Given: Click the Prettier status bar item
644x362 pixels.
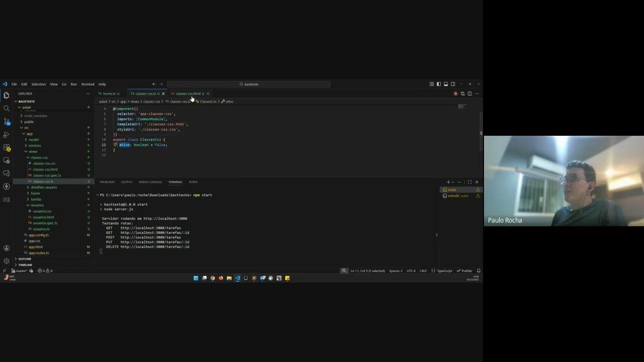Looking at the screenshot, I should (x=465, y=270).
